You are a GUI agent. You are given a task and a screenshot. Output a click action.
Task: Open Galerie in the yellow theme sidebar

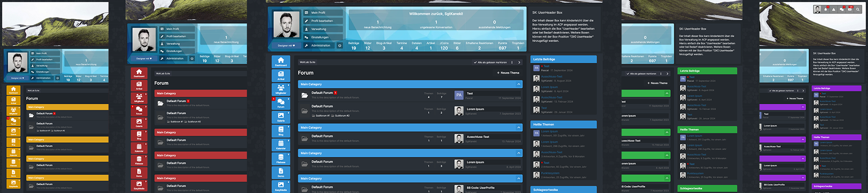14,132
